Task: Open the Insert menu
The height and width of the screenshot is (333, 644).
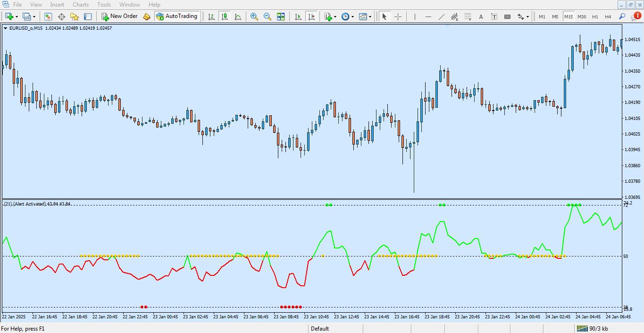Action: (57, 5)
